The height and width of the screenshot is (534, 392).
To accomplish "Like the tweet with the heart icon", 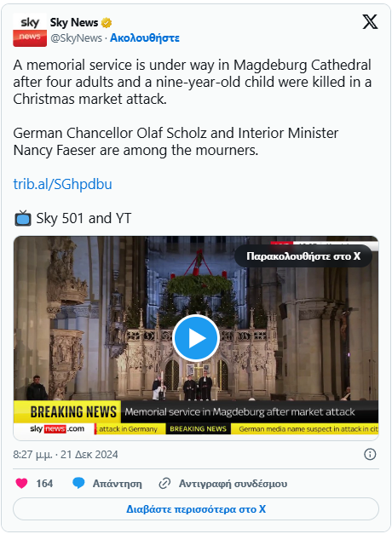I will [x=21, y=483].
